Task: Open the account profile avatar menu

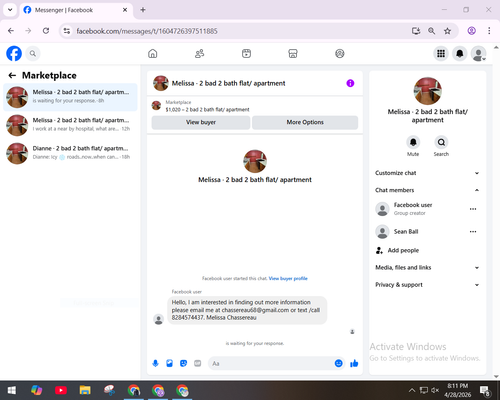Action: pyautogui.click(x=478, y=53)
